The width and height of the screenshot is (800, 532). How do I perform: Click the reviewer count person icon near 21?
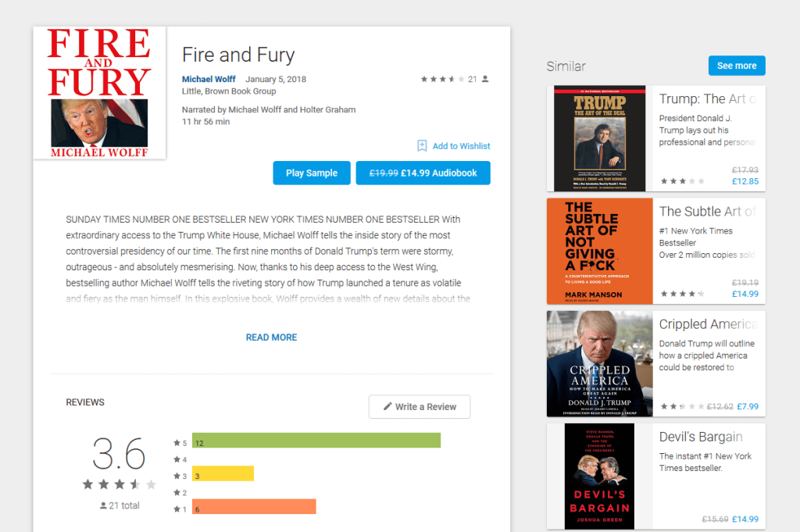(485, 79)
